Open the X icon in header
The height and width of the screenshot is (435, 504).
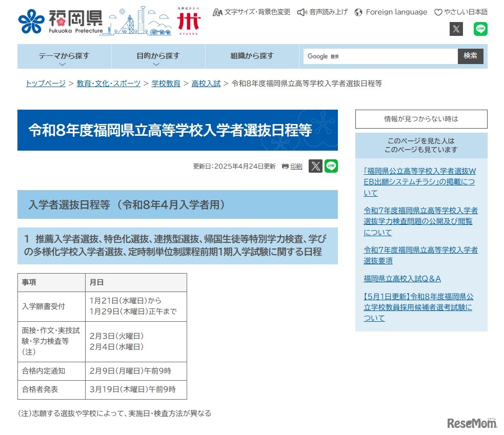456,29
